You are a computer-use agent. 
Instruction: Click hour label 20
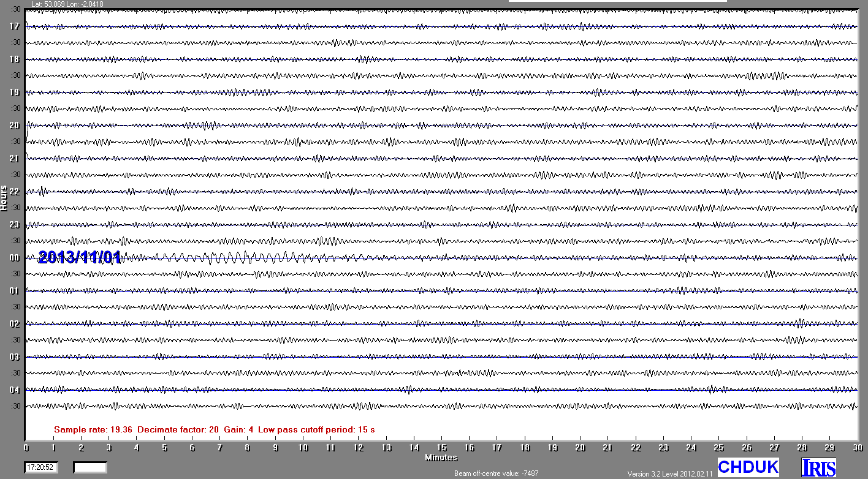tap(14, 126)
